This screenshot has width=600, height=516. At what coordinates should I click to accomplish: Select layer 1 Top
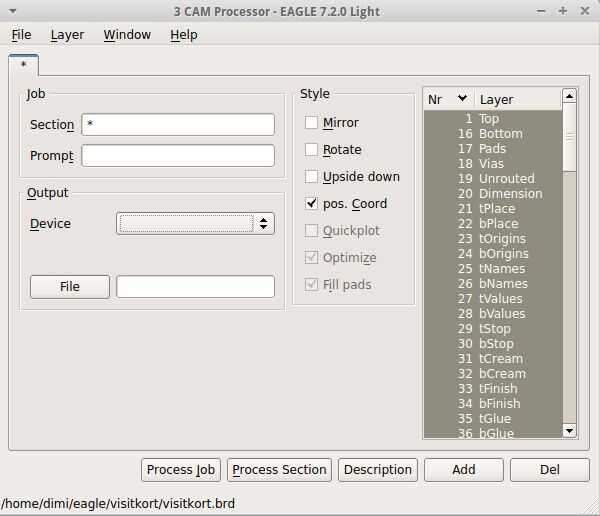[493, 118]
